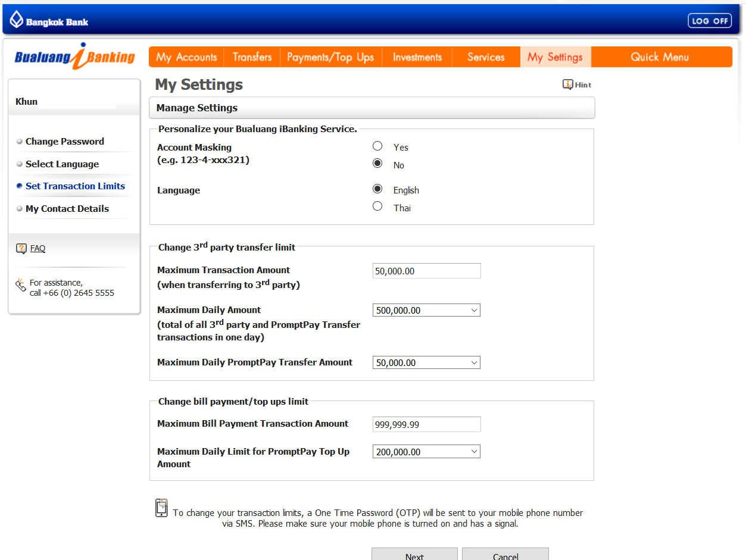The image size is (746, 560).
Task: Click the mobile phone OTP icon
Action: coord(161,508)
